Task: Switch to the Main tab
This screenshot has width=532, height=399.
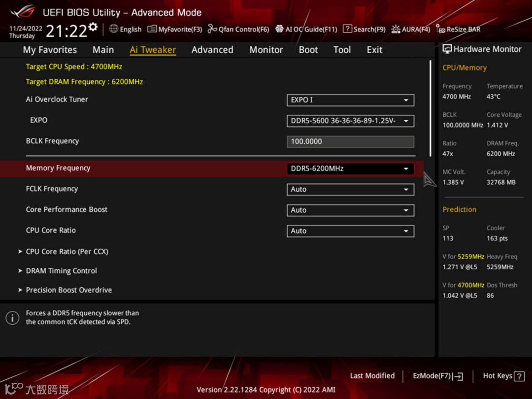Action: (103, 50)
